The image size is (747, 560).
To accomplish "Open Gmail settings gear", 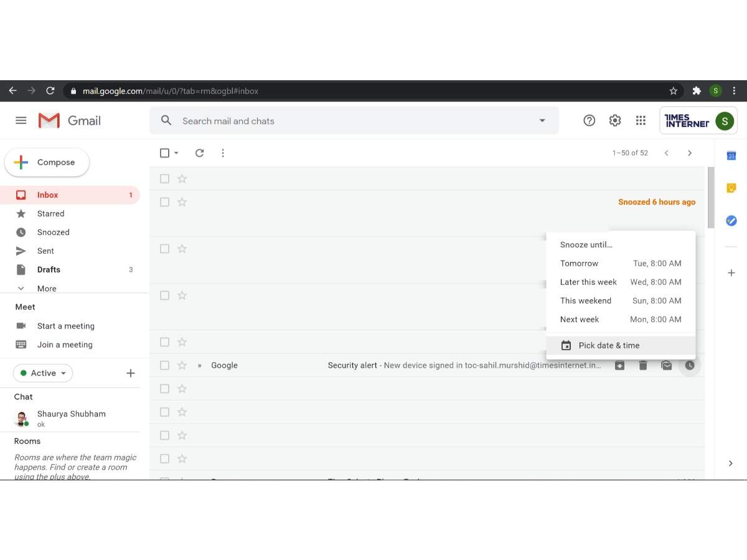I will click(x=615, y=121).
